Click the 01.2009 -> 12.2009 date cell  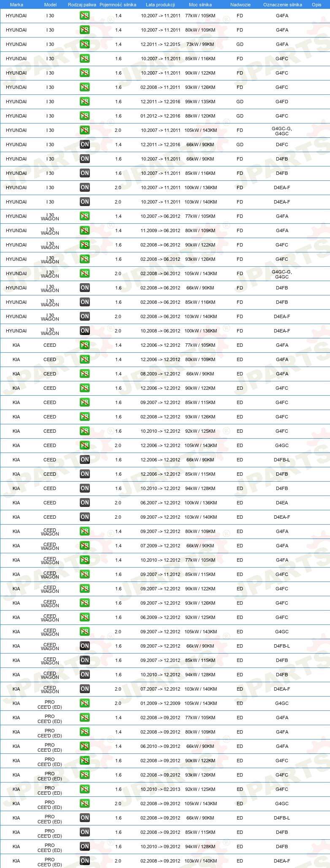(160, 703)
